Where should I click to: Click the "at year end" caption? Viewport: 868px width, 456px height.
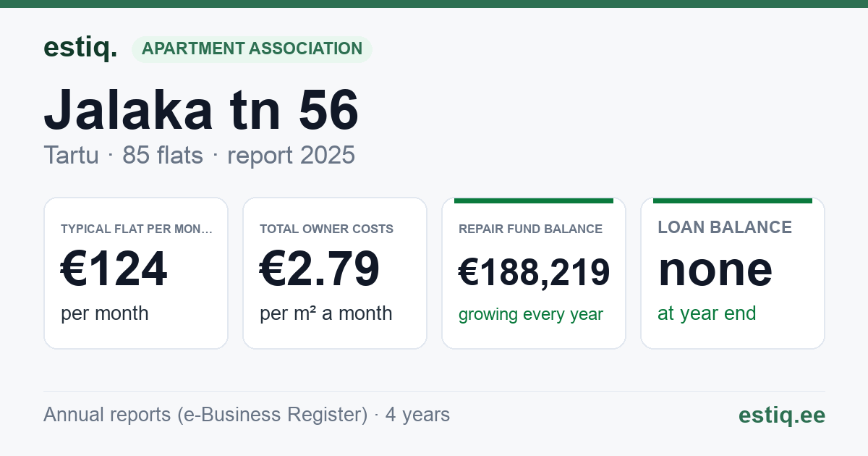(x=706, y=313)
